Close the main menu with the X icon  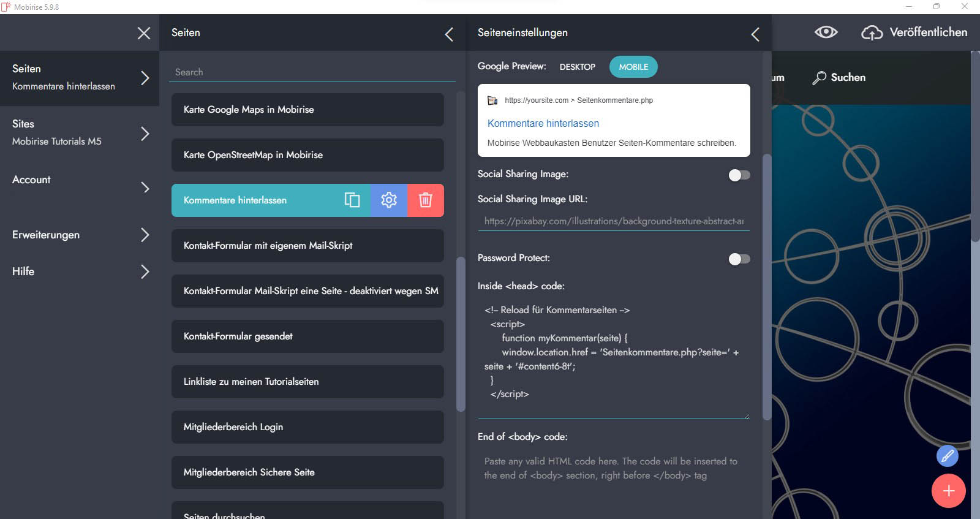coord(144,33)
